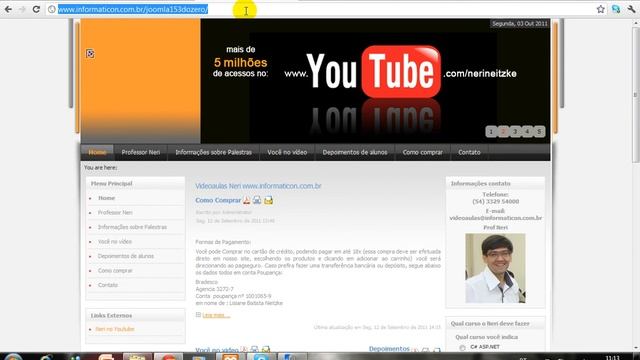Show banner slide 3
The height and width of the screenshot is (360, 640).
(x=515, y=131)
